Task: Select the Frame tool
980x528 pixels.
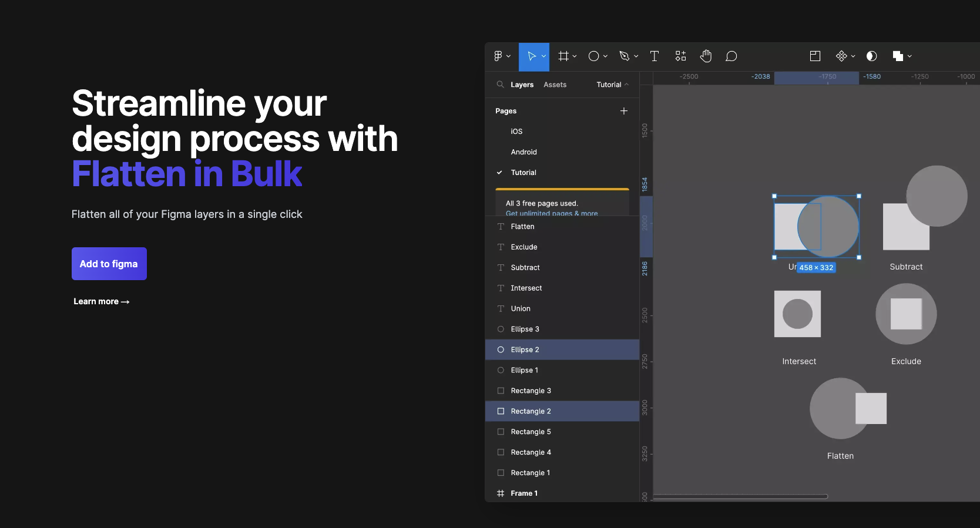Action: point(563,56)
